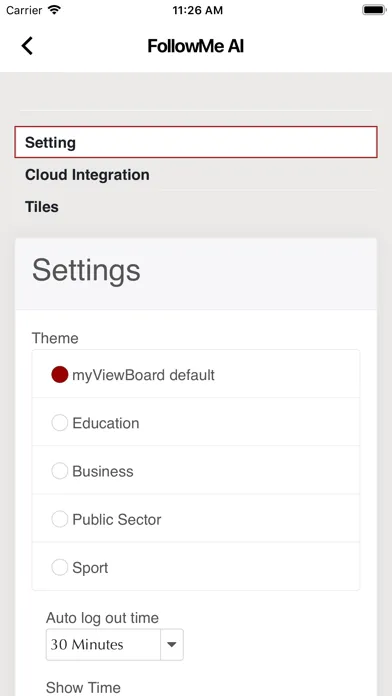392x696 pixels.
Task: Pick the Public Sector theme radio button
Action: 59,519
